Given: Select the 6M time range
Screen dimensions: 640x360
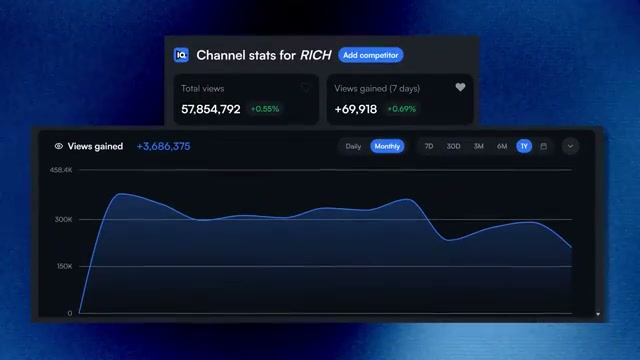Looking at the screenshot, I should 502,146.
